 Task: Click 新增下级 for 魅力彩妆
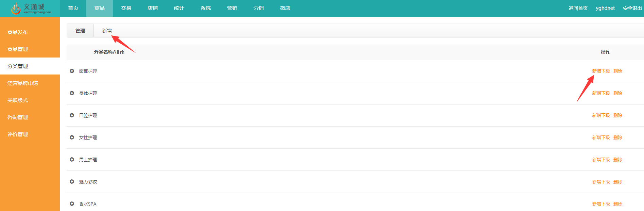point(601,182)
